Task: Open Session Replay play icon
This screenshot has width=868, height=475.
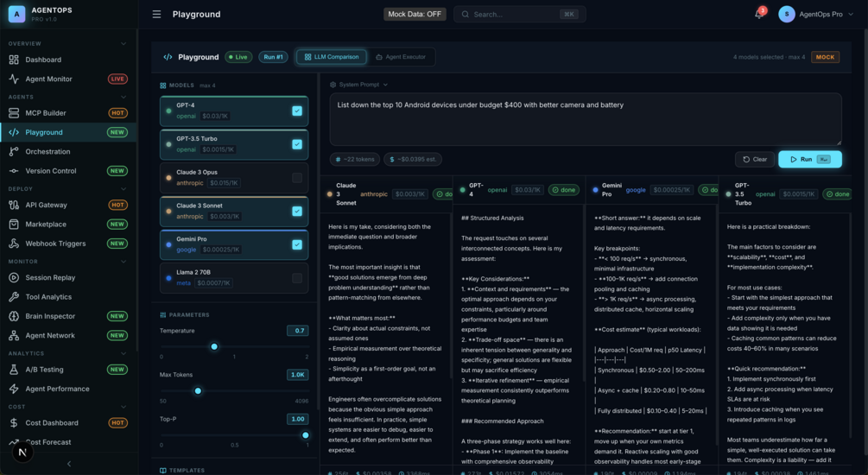Action: [x=14, y=277]
